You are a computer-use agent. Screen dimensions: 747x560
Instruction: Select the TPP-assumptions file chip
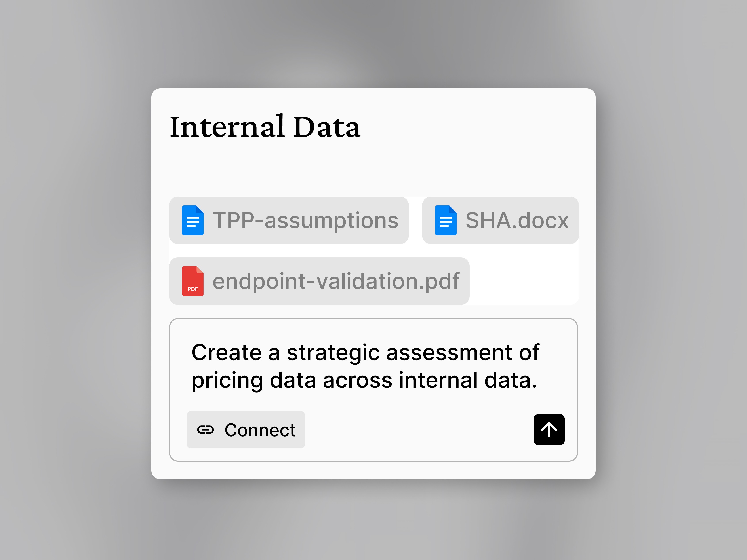289,221
